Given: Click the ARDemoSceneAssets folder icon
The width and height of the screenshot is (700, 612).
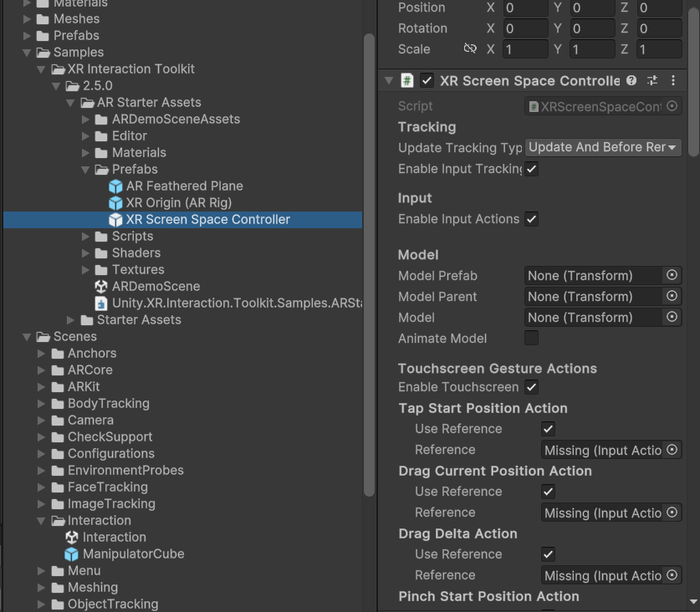Looking at the screenshot, I should [x=101, y=120].
